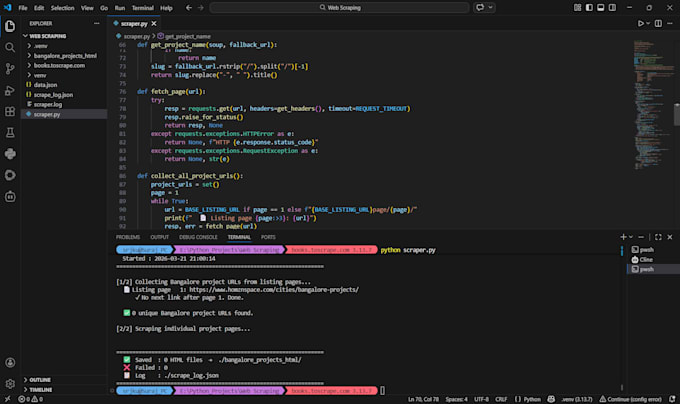Open data.json in the Explorer
Viewport: 680px width, 404px height.
pyautogui.click(x=45, y=85)
